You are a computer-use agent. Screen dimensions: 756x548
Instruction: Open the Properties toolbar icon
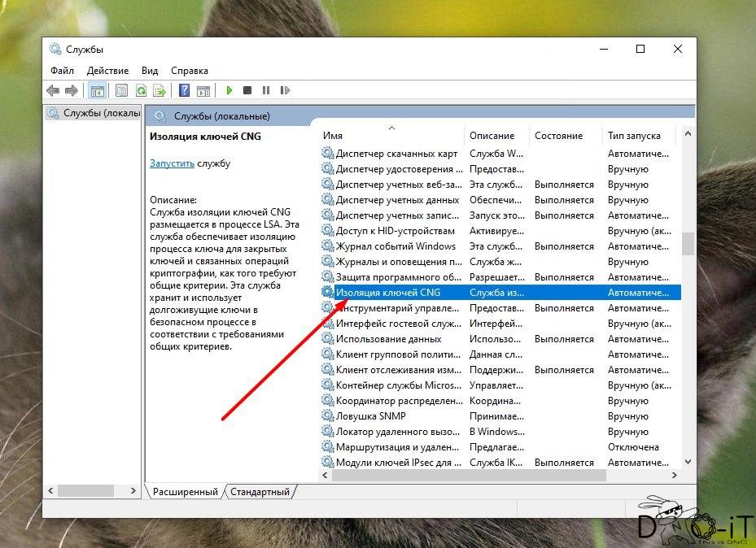point(122,91)
